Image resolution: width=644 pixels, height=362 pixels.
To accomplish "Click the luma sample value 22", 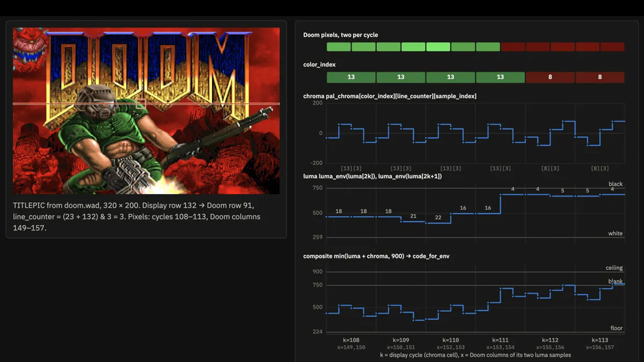I will (x=438, y=218).
